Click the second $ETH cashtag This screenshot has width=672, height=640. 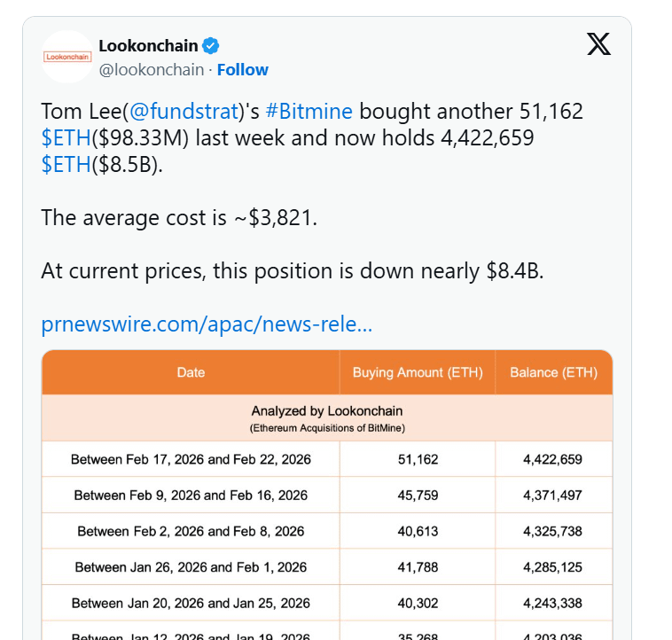coord(66,165)
